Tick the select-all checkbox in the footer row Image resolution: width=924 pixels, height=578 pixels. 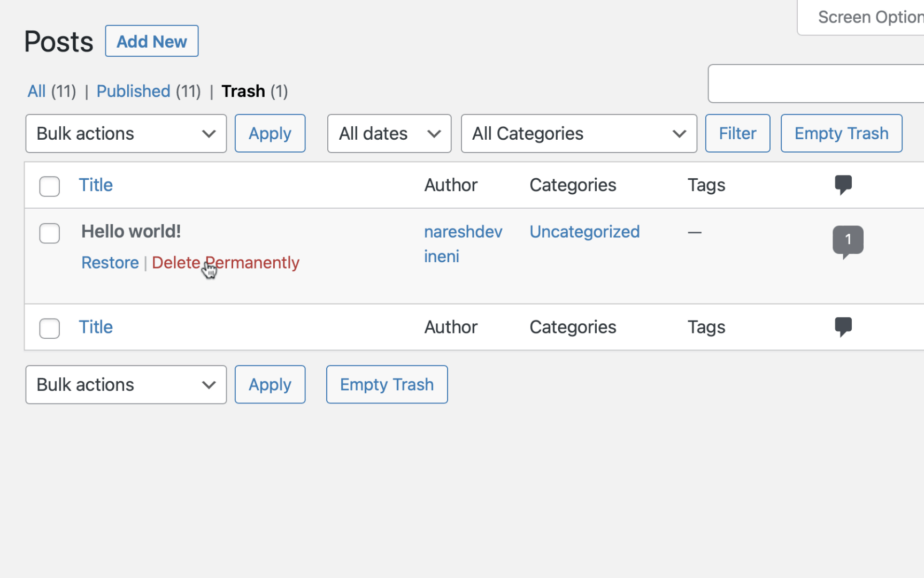click(49, 328)
